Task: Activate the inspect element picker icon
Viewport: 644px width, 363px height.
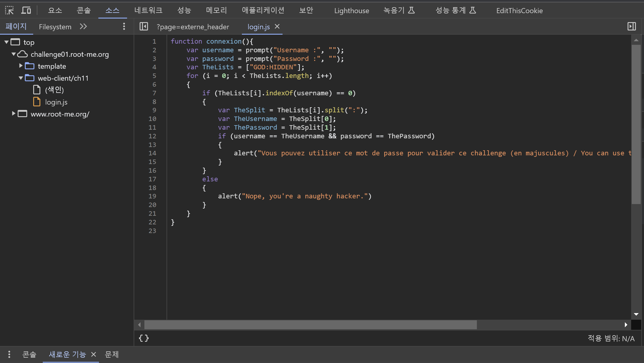Action: (x=9, y=10)
